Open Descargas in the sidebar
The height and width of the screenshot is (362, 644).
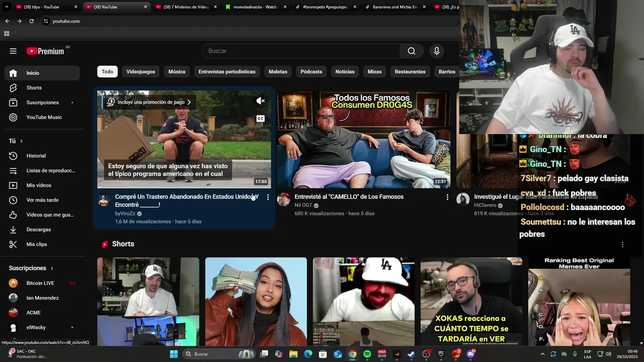[42, 229]
